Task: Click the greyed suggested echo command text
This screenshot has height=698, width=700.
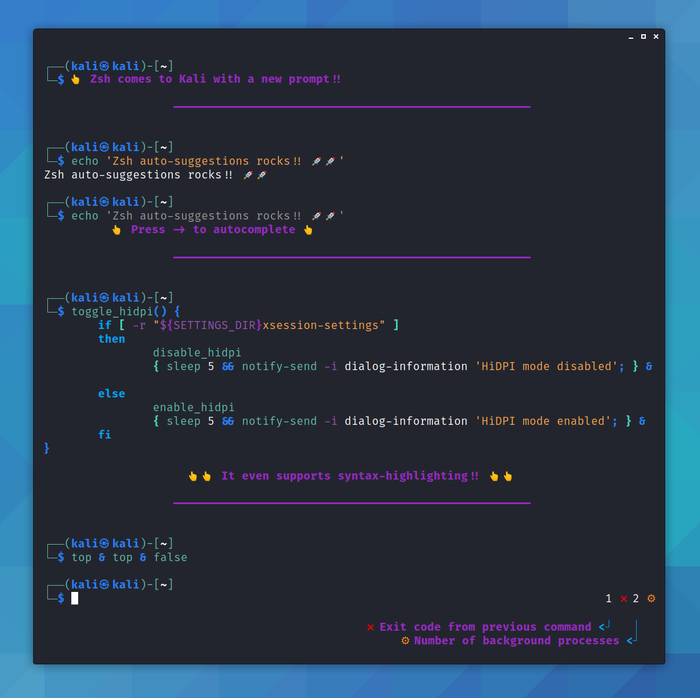Action: click(225, 216)
